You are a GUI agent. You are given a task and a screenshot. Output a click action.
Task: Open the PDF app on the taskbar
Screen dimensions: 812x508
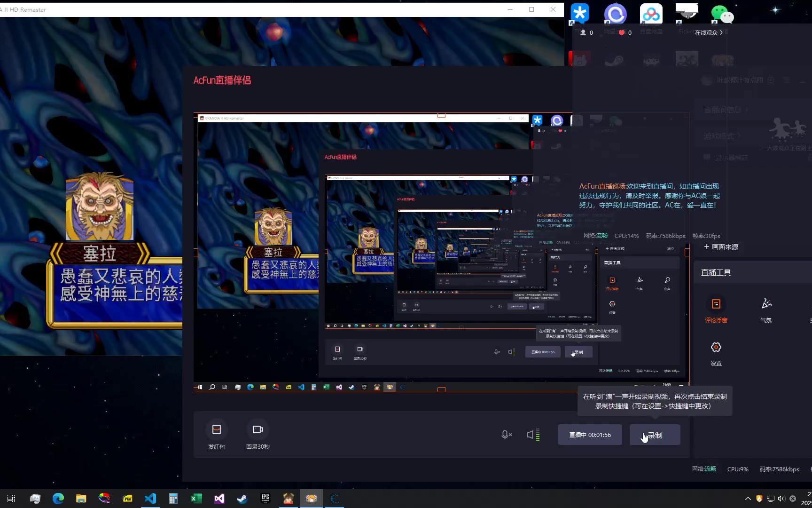click(127, 499)
